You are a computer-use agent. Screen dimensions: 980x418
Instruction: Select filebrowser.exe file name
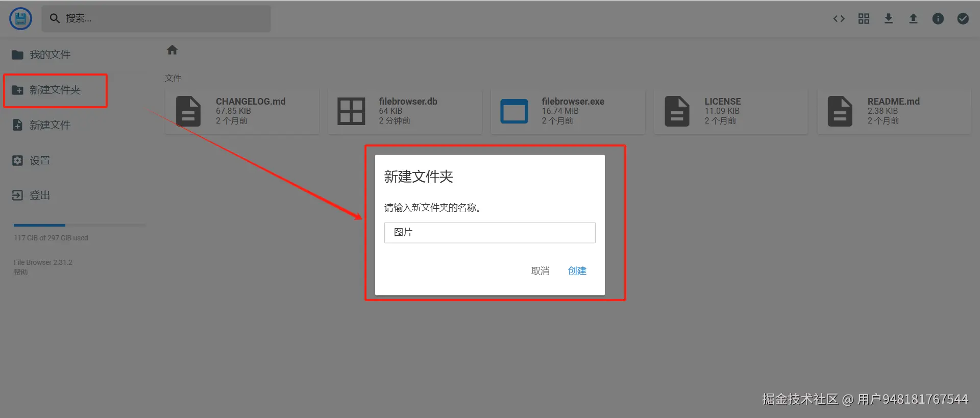(573, 102)
